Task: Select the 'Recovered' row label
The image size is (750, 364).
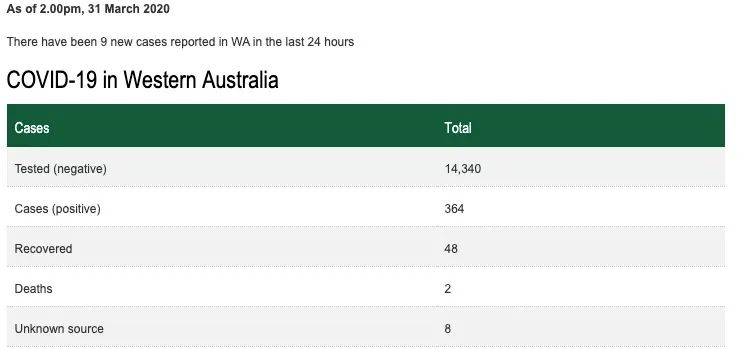Action: [x=44, y=249]
